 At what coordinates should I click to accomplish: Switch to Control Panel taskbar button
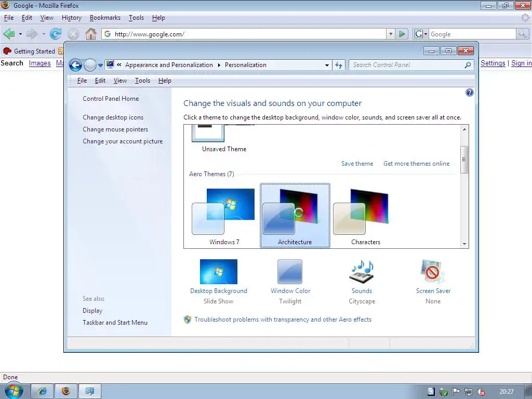pyautogui.click(x=90, y=391)
